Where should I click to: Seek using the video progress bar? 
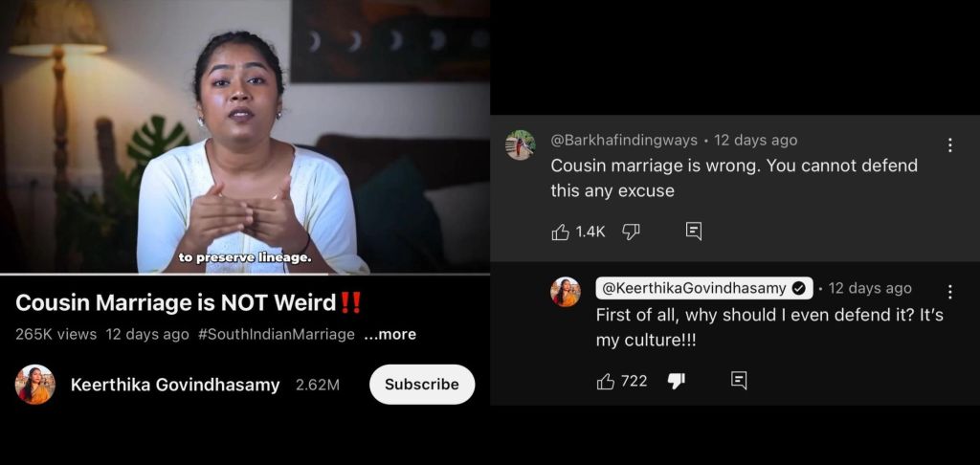pyautogui.click(x=245, y=274)
